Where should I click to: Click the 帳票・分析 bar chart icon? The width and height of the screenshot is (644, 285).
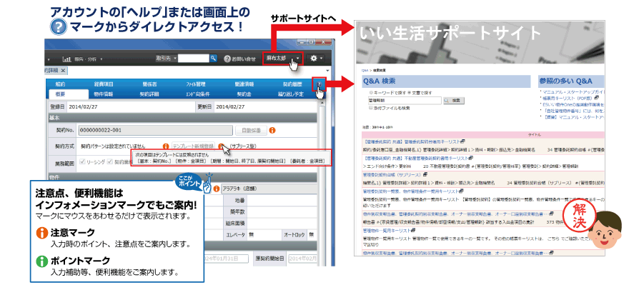tap(67, 59)
